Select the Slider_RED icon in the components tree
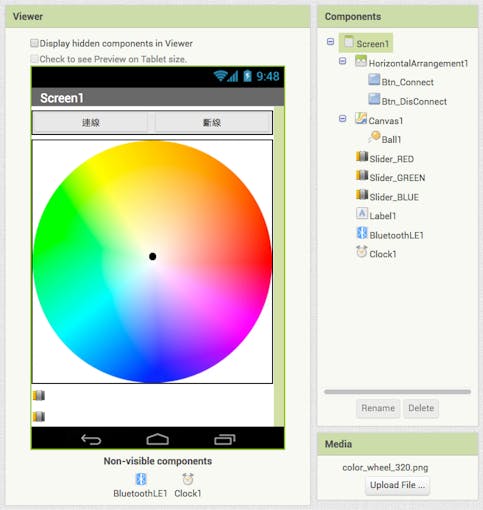 [362, 156]
